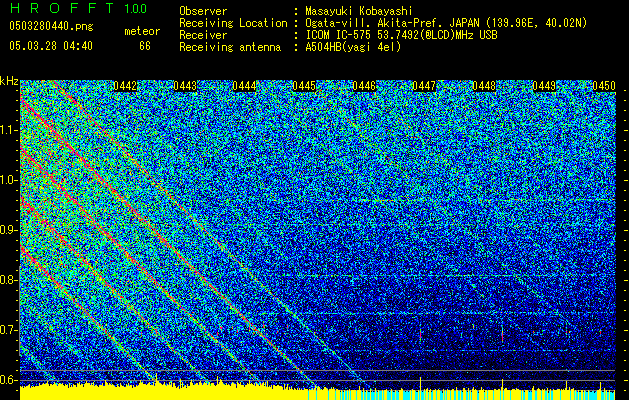Click the 0450 time marker
Viewport: 629px width, 400px height.
[x=604, y=86]
